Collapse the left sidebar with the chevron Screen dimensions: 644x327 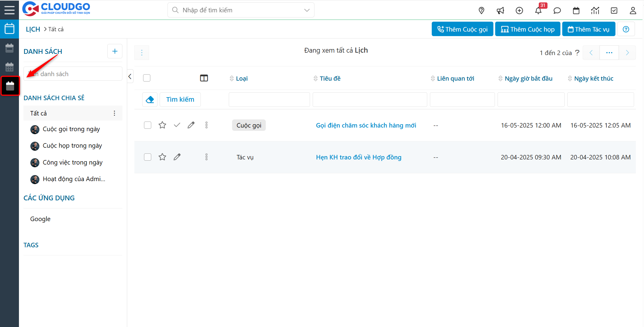pos(130,76)
